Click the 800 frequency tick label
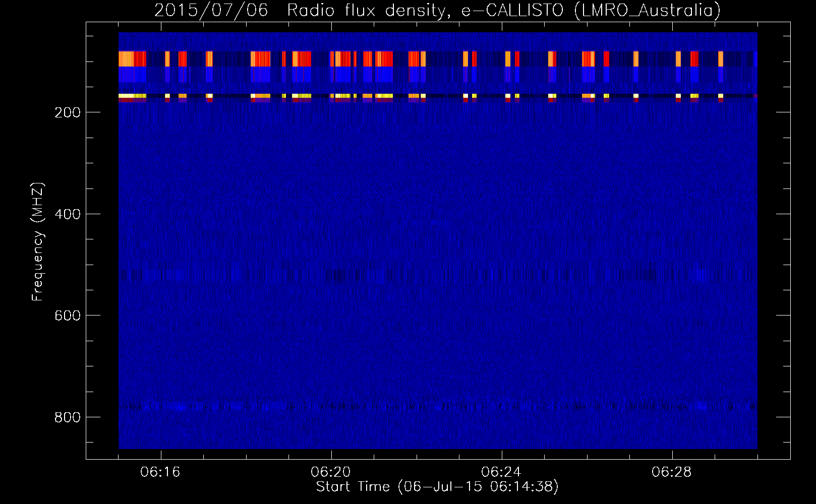Screen dimensions: 816x504 [68, 417]
